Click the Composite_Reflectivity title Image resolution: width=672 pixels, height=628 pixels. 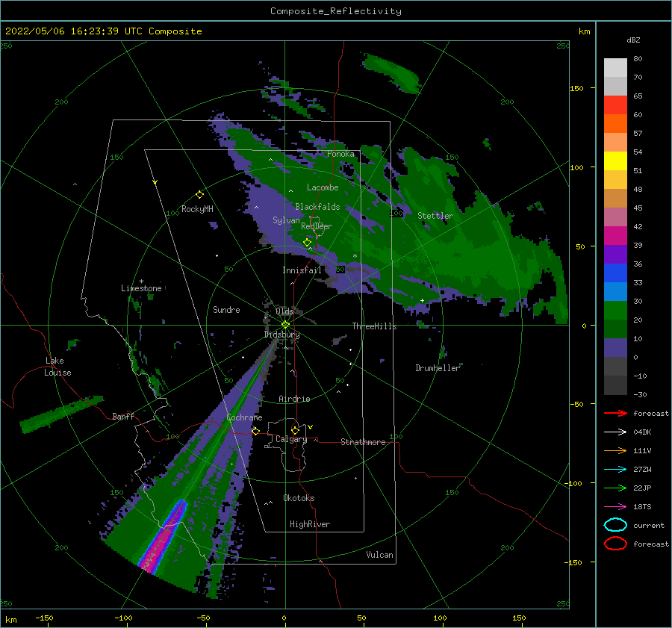(336, 11)
